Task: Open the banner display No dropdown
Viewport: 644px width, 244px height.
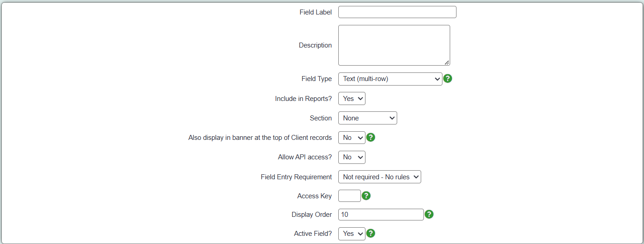Action: click(352, 138)
